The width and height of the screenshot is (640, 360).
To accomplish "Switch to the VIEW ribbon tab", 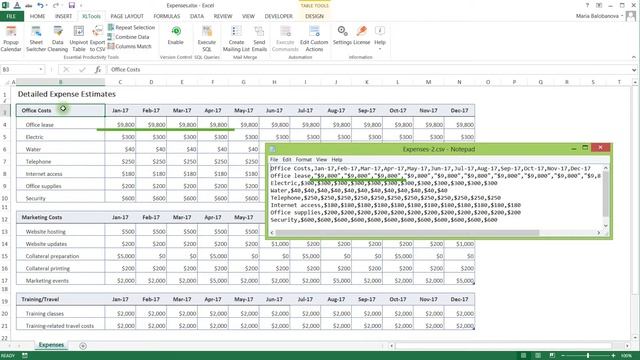I will (x=248, y=16).
